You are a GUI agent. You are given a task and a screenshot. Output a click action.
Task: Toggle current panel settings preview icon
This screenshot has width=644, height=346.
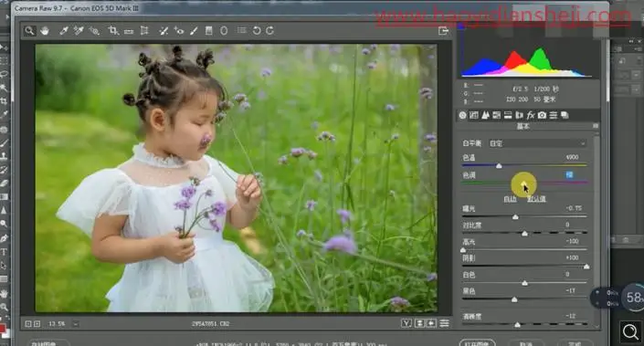coord(444,323)
